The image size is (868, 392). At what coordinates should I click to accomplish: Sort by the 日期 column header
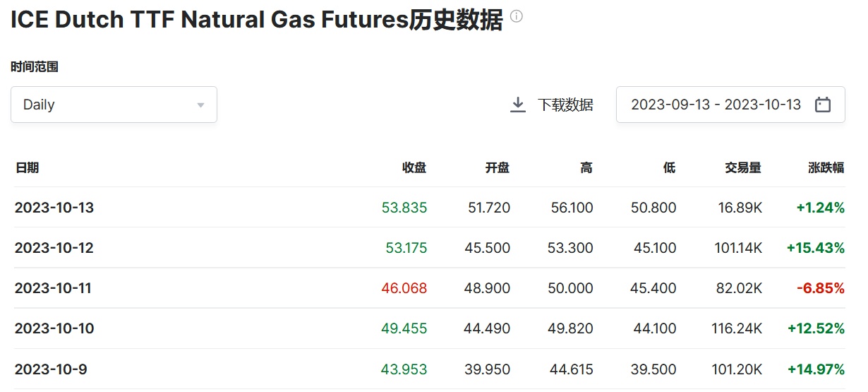[x=27, y=167]
